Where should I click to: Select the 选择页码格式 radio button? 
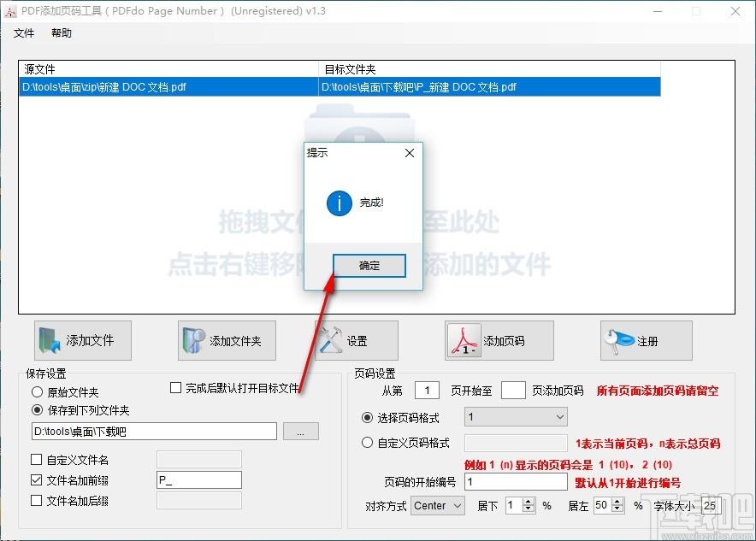pos(368,418)
